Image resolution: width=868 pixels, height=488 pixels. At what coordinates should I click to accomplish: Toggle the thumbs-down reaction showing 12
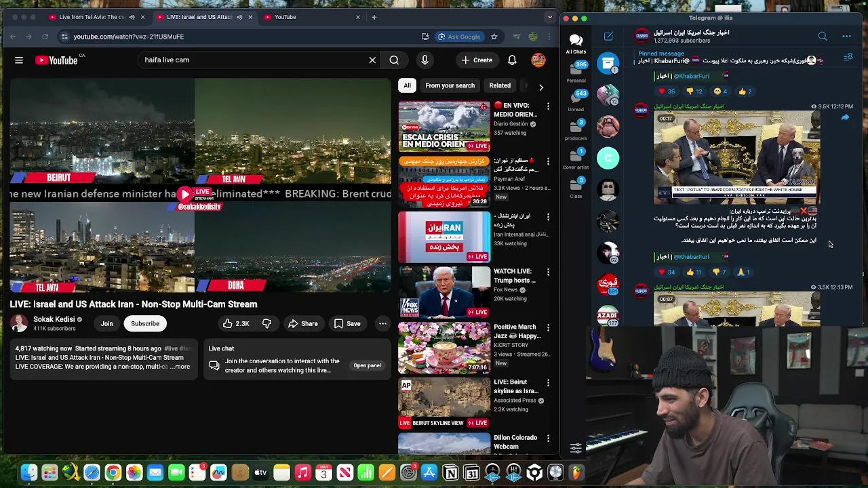tap(694, 91)
